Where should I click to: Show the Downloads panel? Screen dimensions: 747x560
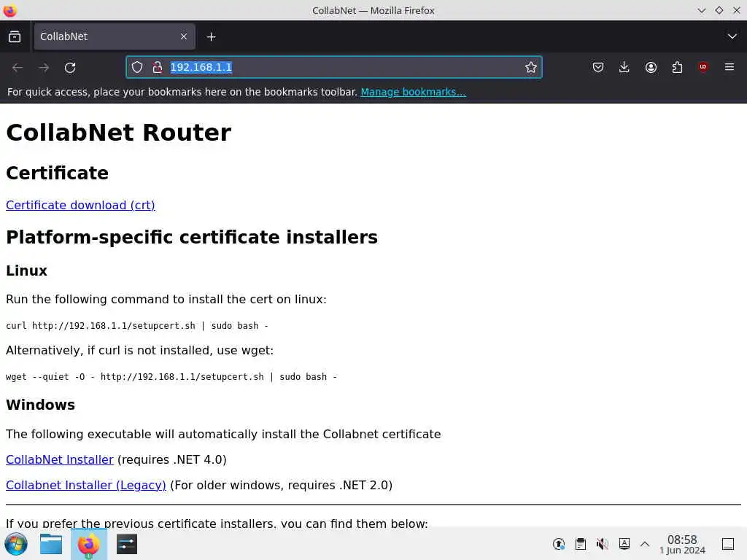[x=624, y=67]
